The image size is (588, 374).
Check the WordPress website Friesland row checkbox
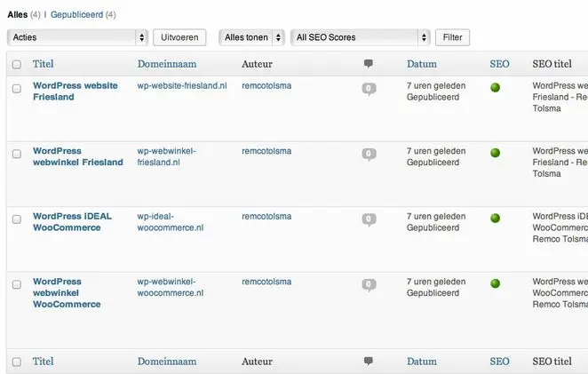click(x=17, y=88)
